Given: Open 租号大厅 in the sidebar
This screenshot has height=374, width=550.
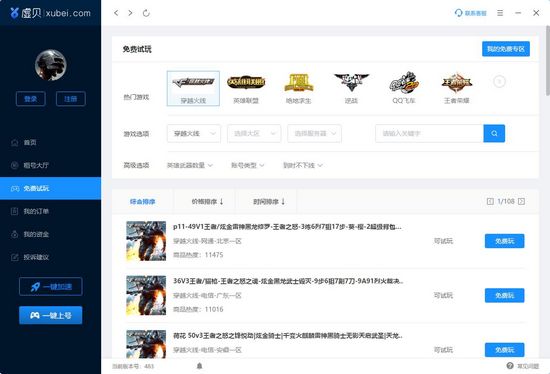Looking at the screenshot, I should coord(51,165).
